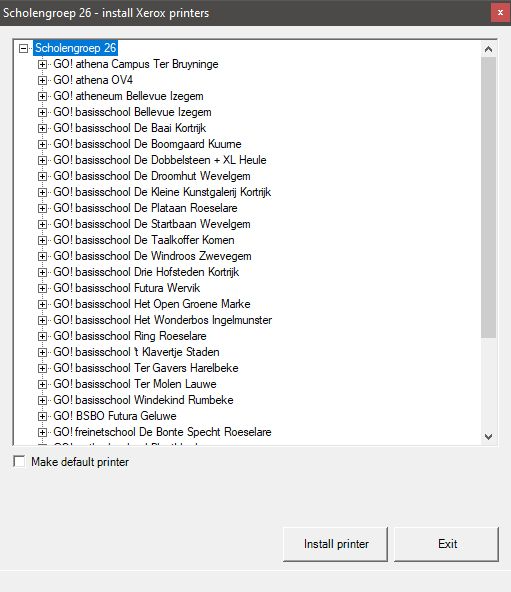Viewport: 511px width, 592px height.
Task: Click the vertical scrollbar thumb
Action: click(488, 197)
